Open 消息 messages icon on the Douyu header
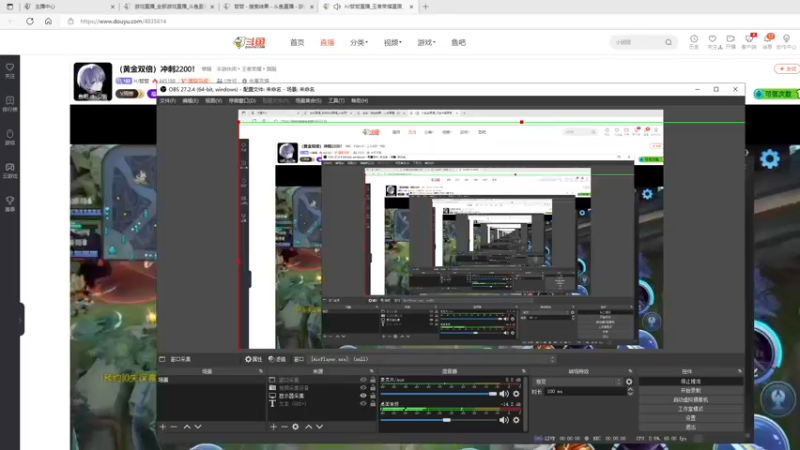The height and width of the screenshot is (450, 800). 767,39
